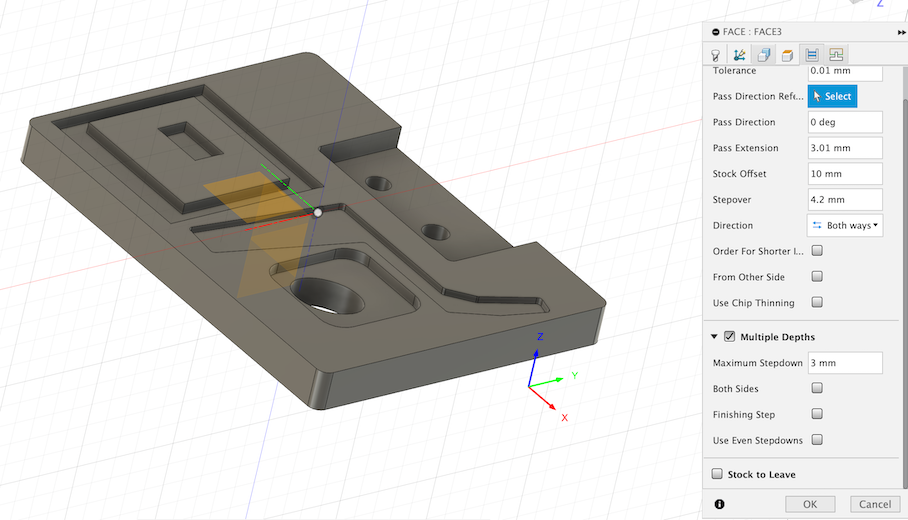The image size is (908, 520).
Task: Edit the Tolerance value field
Action: [845, 71]
